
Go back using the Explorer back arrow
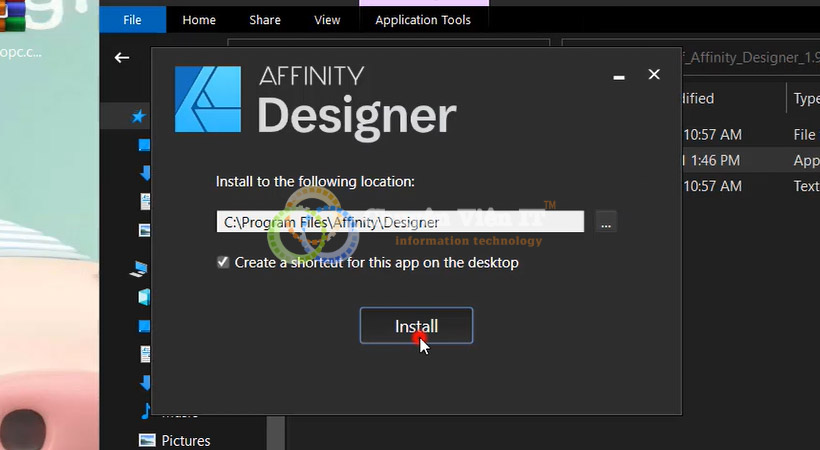(122, 58)
